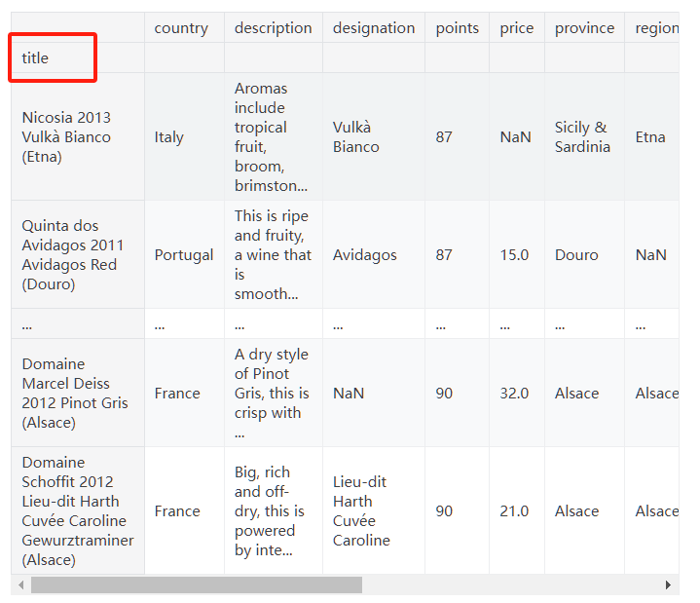Select Domaine Schoffit 2012 row label

pyautogui.click(x=78, y=510)
